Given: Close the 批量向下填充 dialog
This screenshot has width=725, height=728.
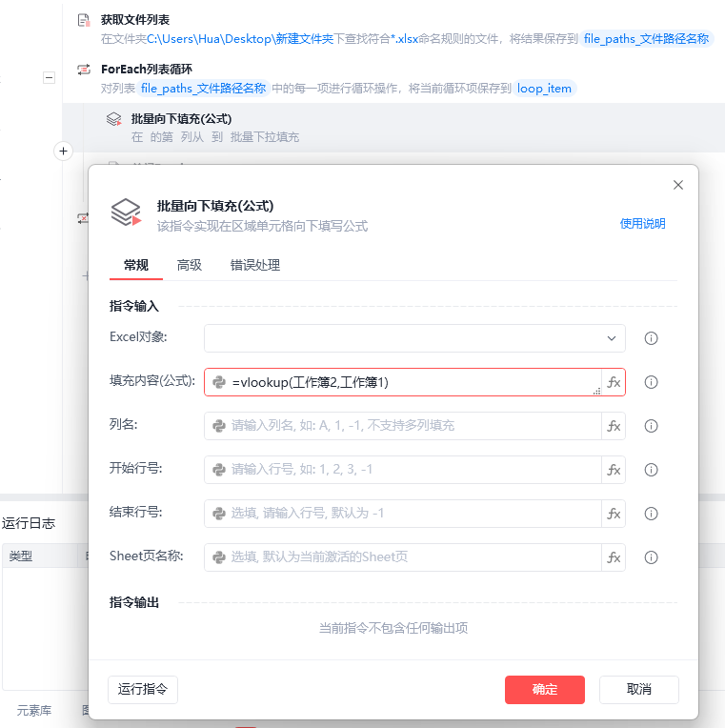Looking at the screenshot, I should click(x=677, y=185).
